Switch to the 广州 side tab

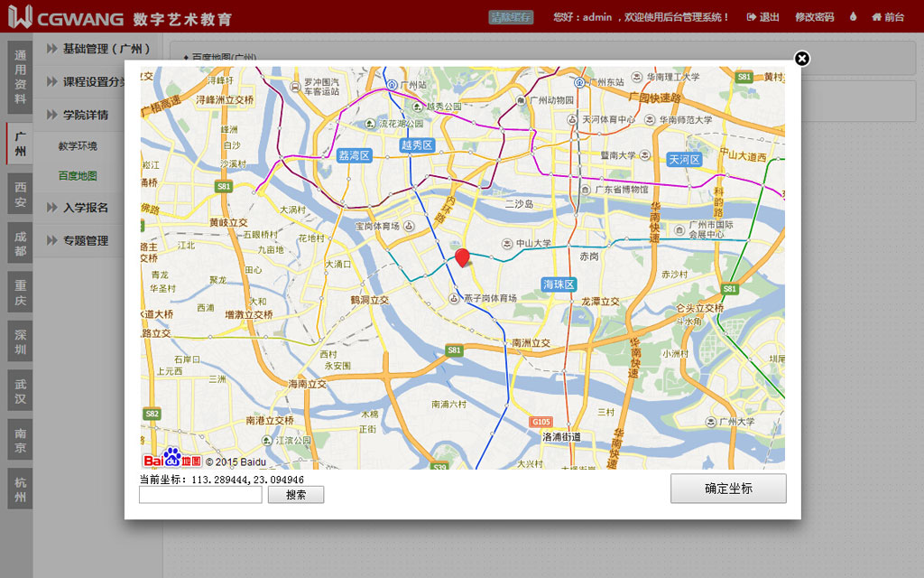(x=20, y=144)
